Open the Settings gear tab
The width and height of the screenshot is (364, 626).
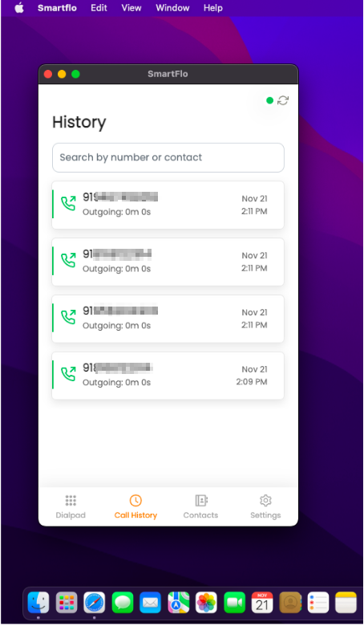[x=265, y=506]
